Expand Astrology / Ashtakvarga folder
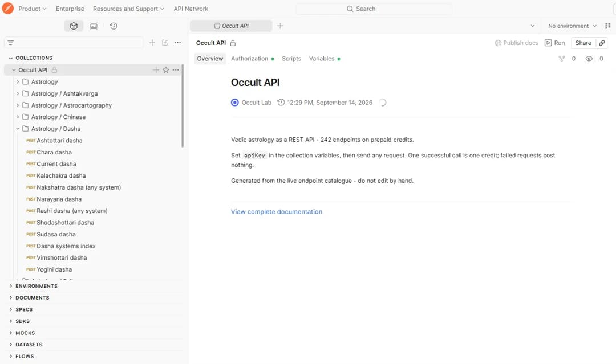The height and width of the screenshot is (364, 616). pyautogui.click(x=18, y=93)
